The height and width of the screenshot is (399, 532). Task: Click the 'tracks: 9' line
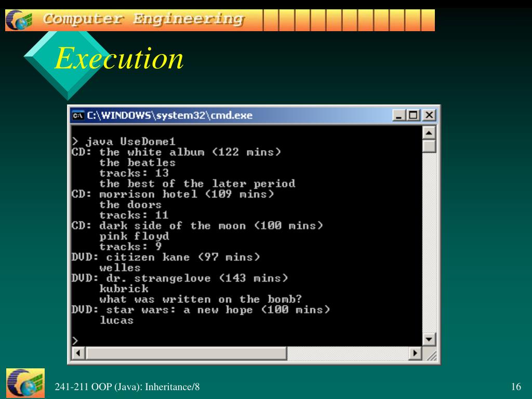click(130, 247)
